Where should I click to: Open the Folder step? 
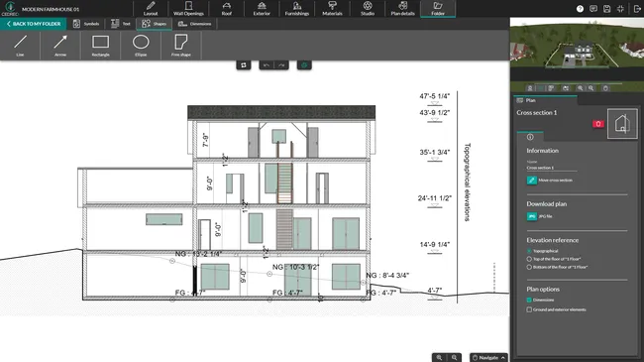tap(438, 9)
